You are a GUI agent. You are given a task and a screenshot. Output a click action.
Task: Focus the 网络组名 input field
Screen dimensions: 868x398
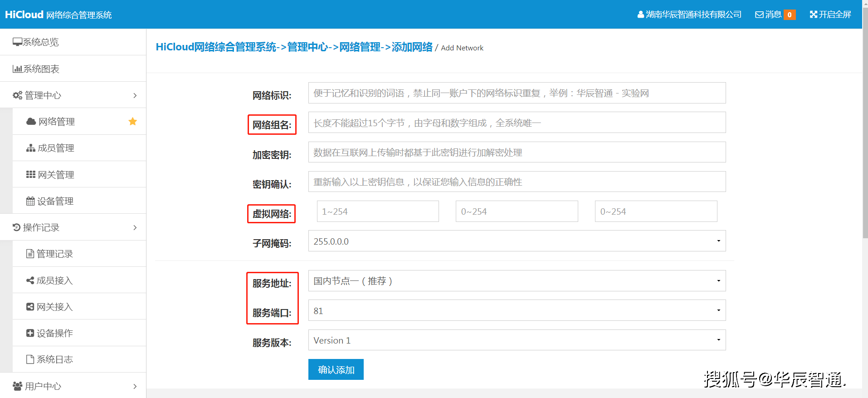517,123
